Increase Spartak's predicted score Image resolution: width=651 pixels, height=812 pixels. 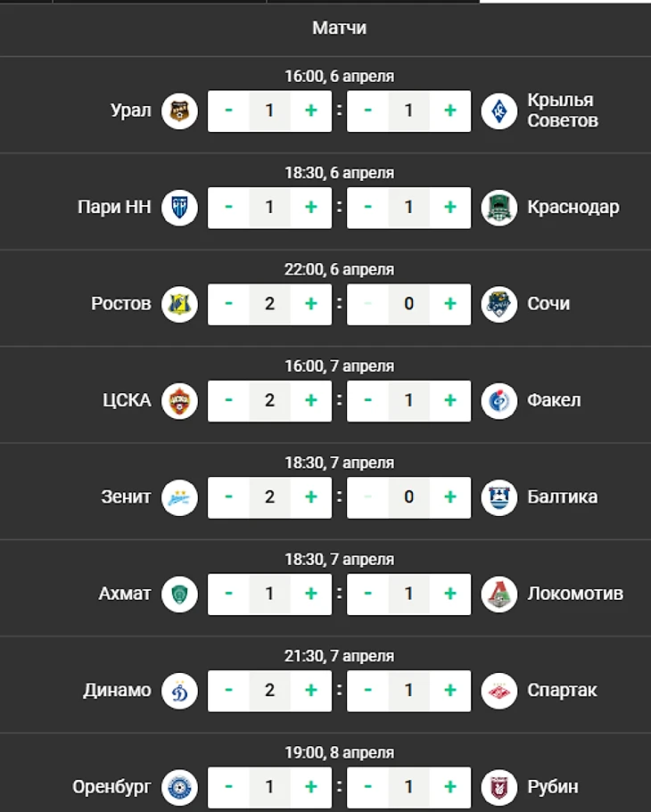tap(450, 691)
